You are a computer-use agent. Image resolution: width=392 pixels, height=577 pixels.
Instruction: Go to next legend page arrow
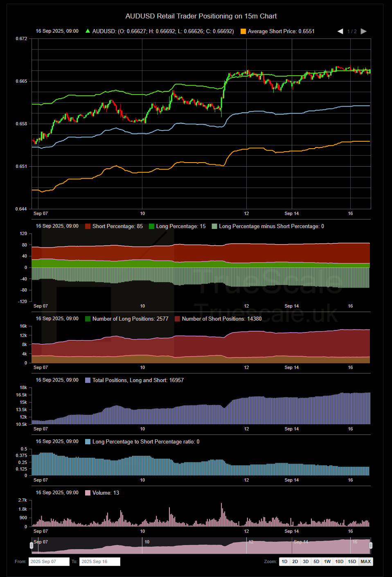point(364,32)
